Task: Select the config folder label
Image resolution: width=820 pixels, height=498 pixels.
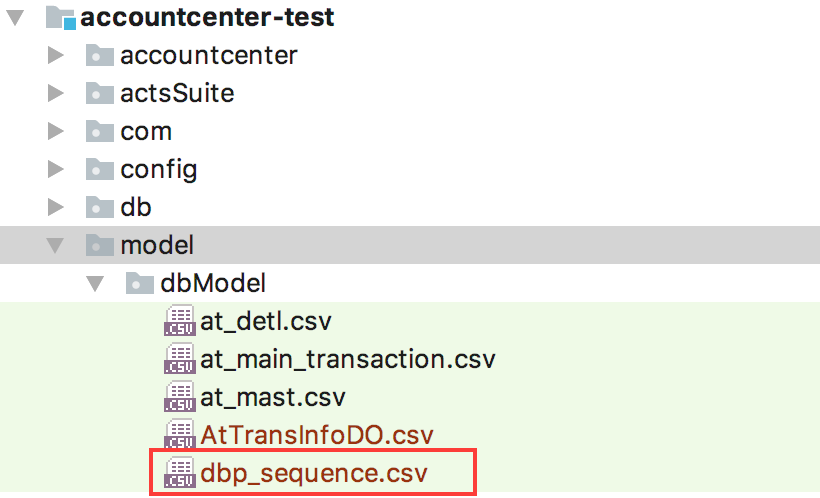Action: coord(159,170)
